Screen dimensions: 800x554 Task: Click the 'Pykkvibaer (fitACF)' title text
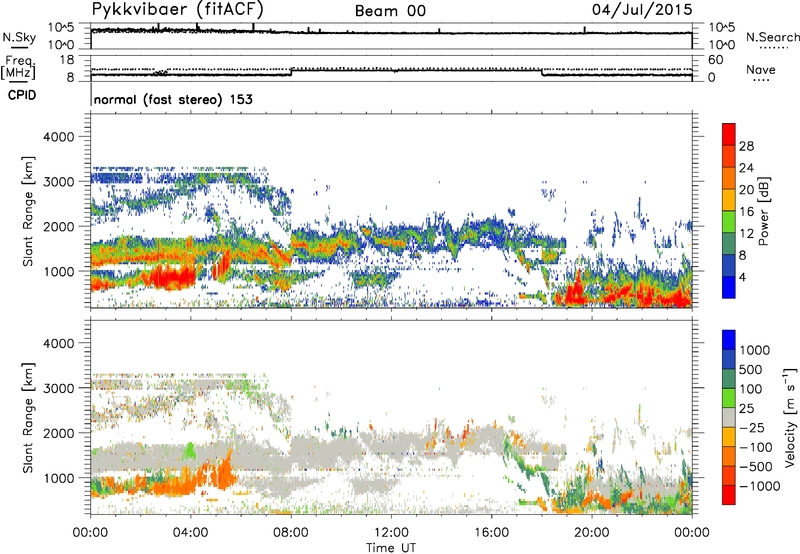(178, 9)
